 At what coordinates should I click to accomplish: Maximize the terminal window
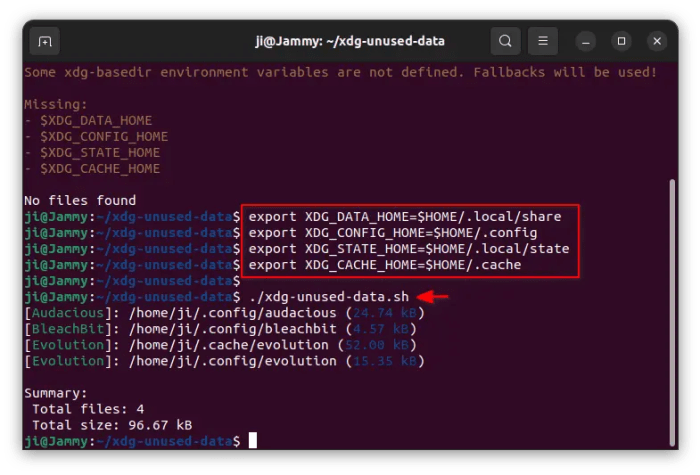click(x=621, y=41)
